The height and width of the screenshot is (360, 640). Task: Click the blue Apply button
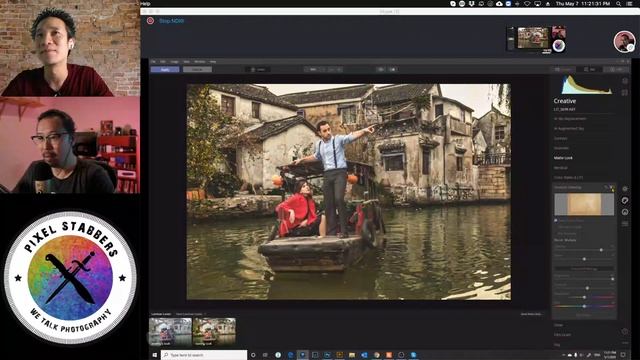[x=165, y=69]
